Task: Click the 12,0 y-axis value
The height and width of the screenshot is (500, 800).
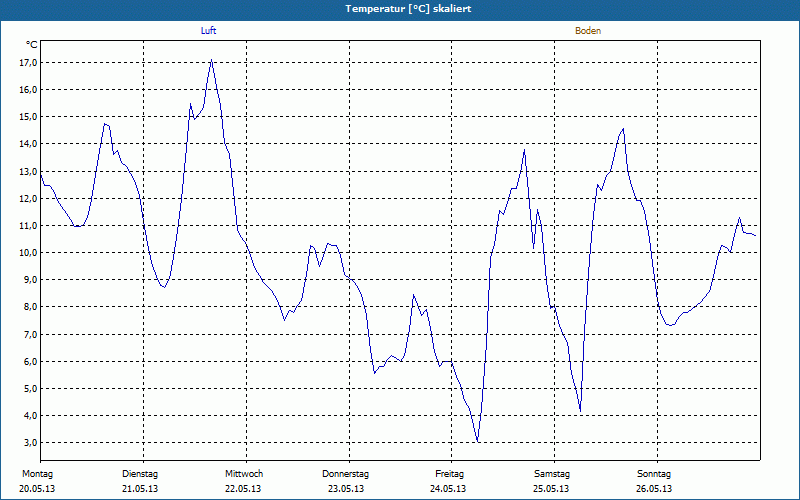Action: pyautogui.click(x=29, y=198)
